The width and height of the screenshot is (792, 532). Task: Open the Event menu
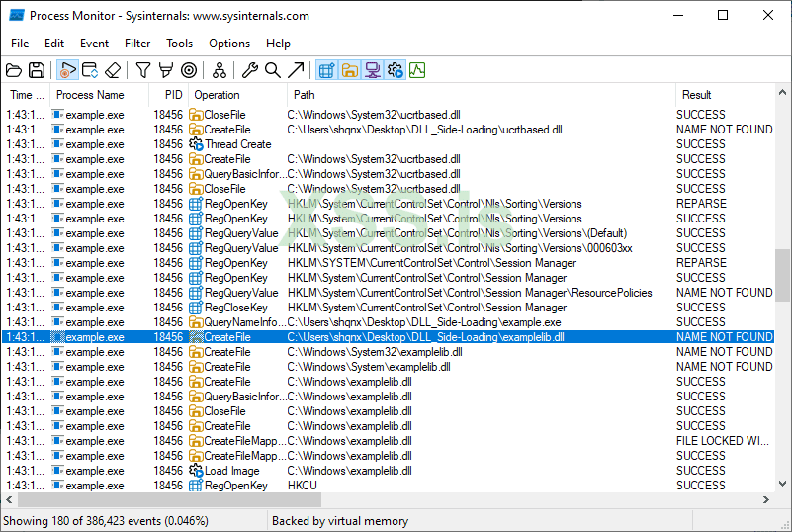click(94, 44)
